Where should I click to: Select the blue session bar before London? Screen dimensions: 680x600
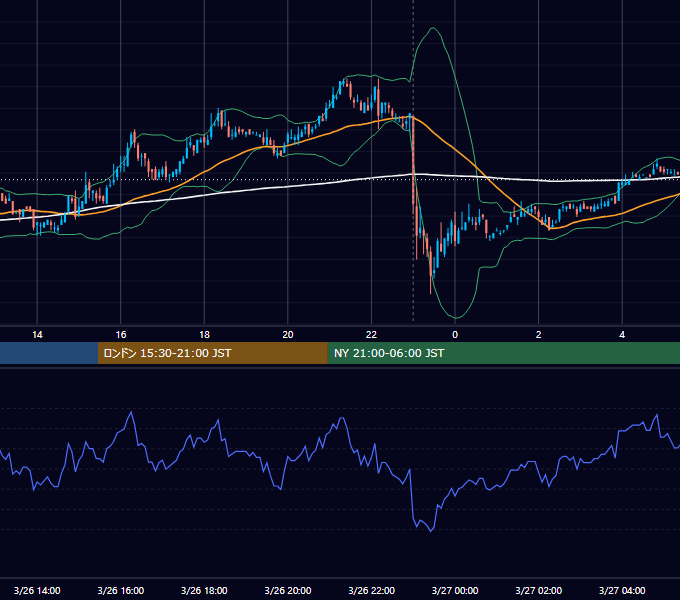tap(49, 353)
